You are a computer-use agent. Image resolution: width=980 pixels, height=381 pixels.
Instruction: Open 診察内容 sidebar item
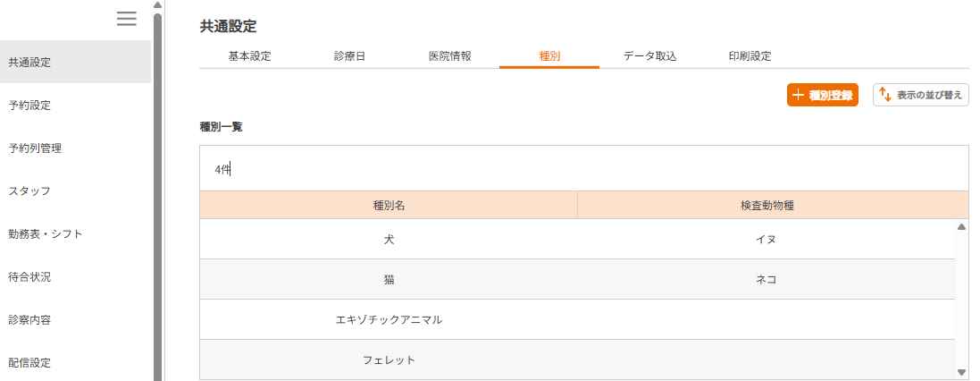point(30,320)
